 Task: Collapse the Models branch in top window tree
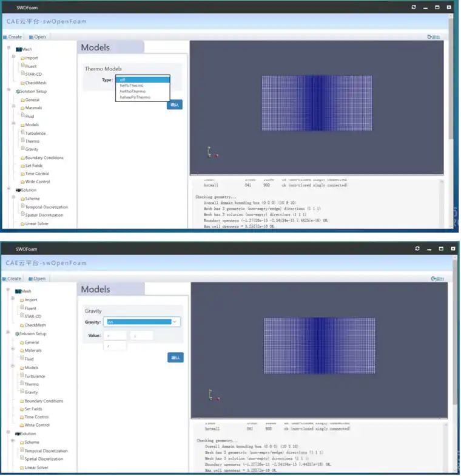13,123
